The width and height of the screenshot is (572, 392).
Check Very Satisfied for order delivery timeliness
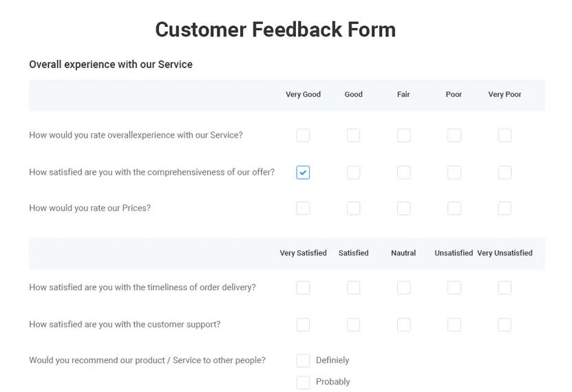tap(303, 287)
